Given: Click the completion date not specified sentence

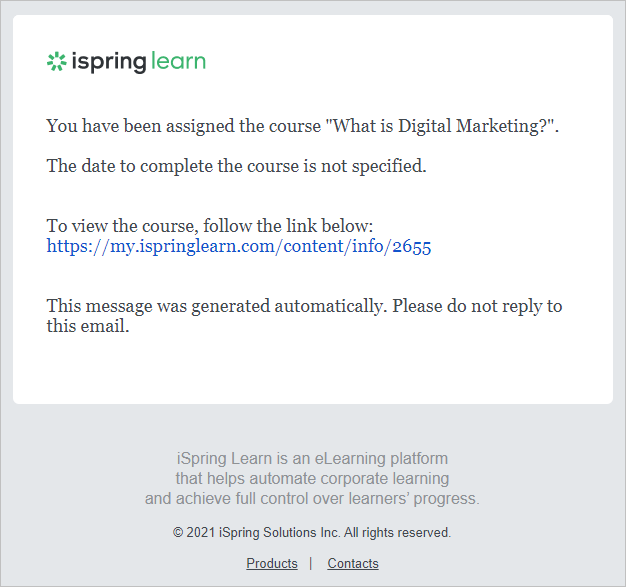Looking at the screenshot, I should pos(236,166).
